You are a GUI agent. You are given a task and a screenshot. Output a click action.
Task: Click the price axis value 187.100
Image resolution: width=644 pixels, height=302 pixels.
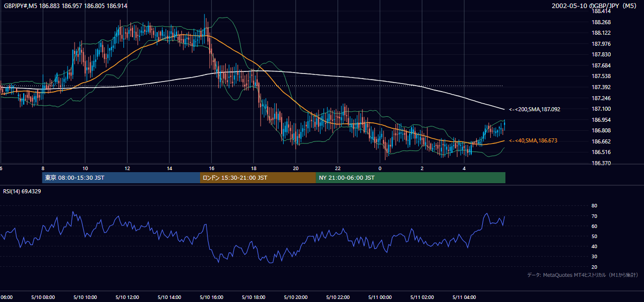point(601,109)
